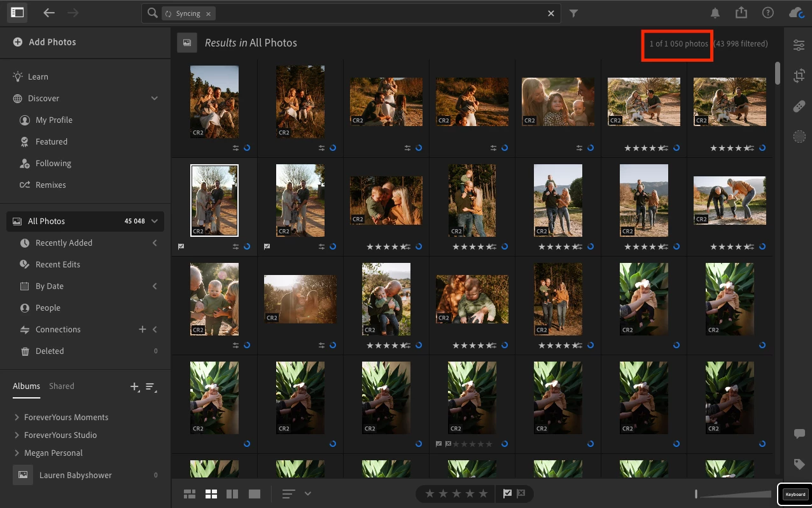Flag photo as rejected in bottom bar
The width and height of the screenshot is (812, 508).
point(521,494)
